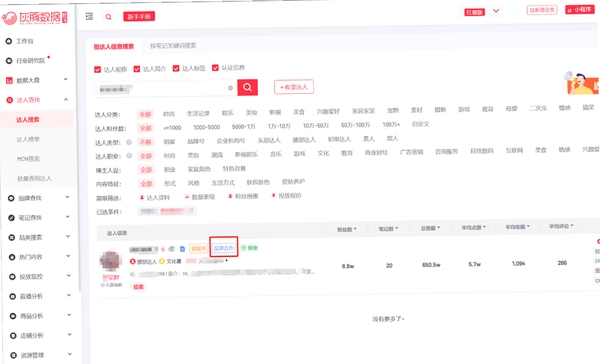
Task: Click the +收录达人 button
Action: point(294,87)
